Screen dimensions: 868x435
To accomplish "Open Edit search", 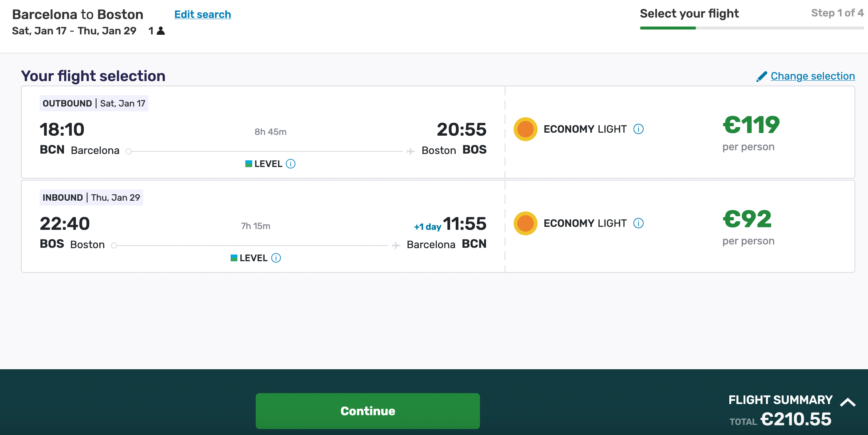I will click(202, 14).
